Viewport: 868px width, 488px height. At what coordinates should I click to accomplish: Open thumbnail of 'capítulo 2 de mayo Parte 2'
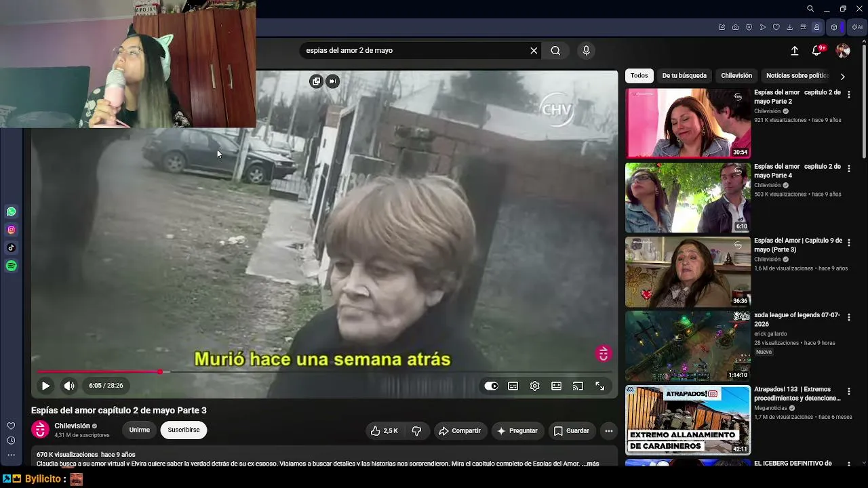pyautogui.click(x=688, y=123)
